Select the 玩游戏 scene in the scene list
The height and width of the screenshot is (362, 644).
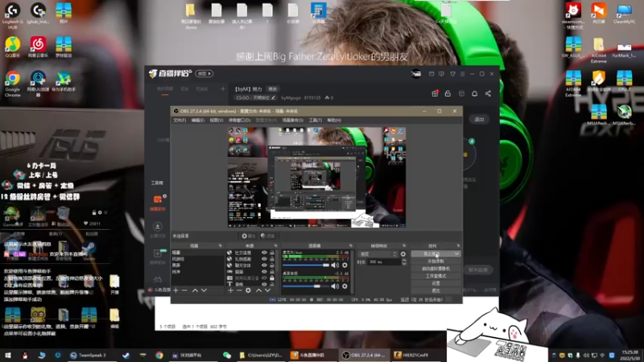click(x=178, y=259)
